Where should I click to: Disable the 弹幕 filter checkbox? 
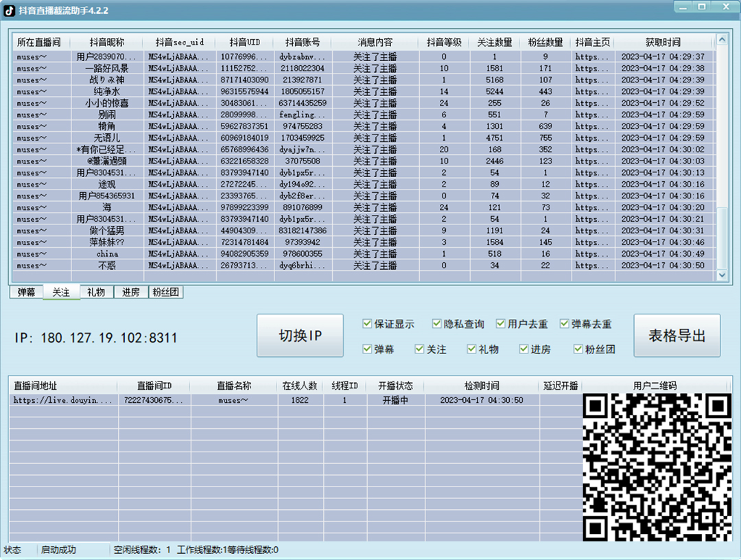[x=368, y=348]
